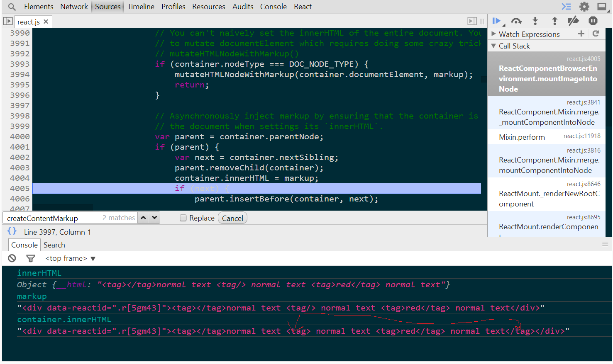Click the markup console entry

coord(32,296)
